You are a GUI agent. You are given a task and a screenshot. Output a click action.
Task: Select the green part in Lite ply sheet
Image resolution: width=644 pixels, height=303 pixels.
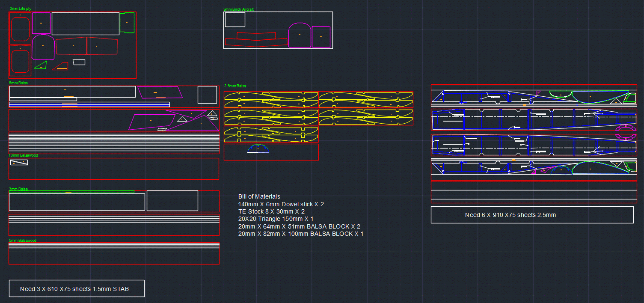[x=127, y=23]
